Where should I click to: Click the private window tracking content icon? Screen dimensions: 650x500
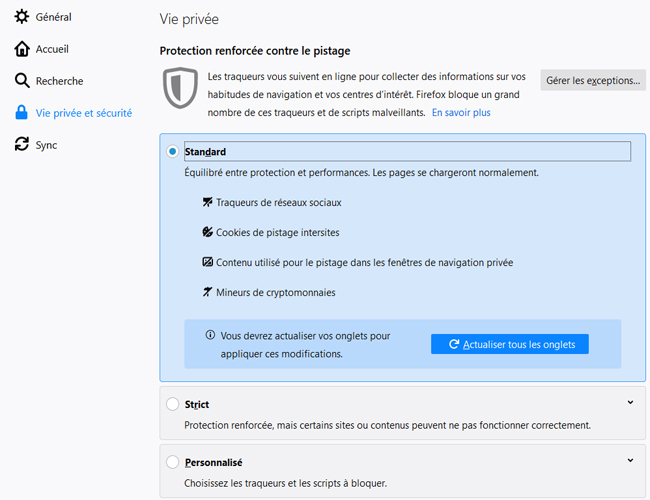[x=208, y=262]
